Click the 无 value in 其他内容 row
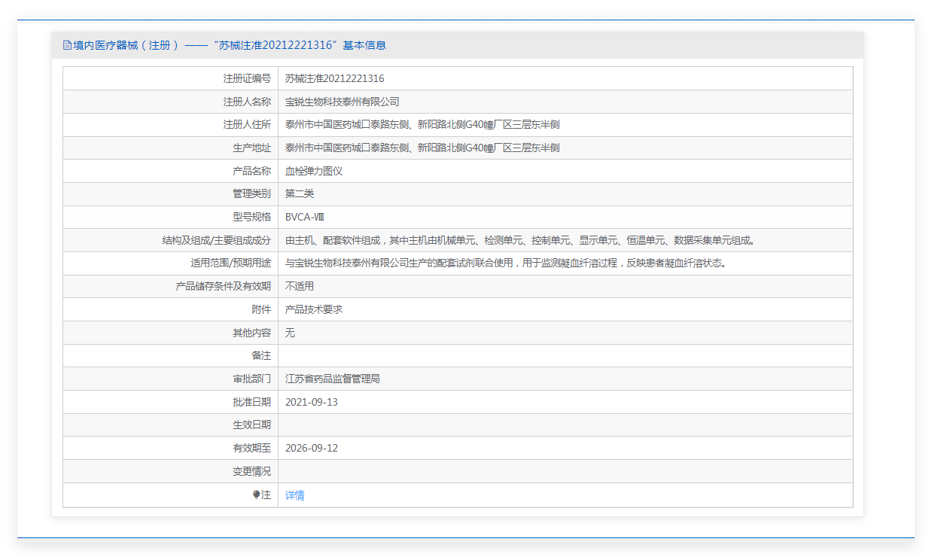932x560 pixels. click(x=290, y=333)
